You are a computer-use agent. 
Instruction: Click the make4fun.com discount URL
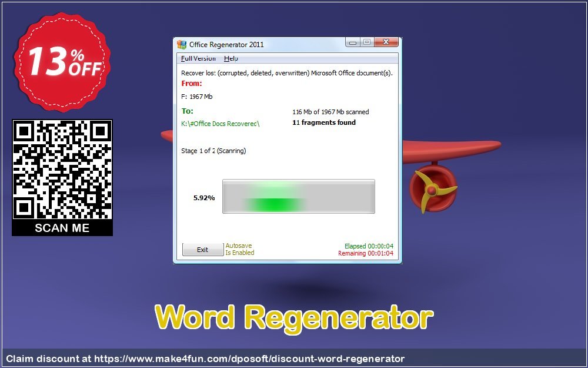coord(249,359)
